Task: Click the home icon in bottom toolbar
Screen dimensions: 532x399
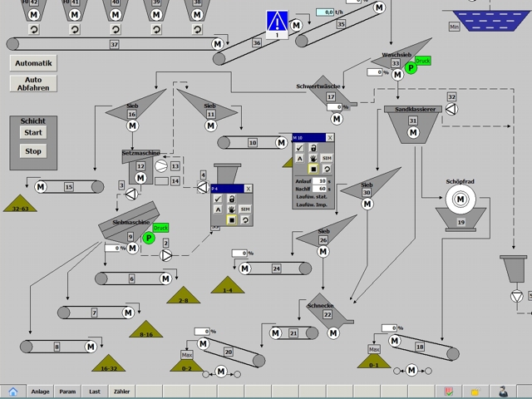Action: pyautogui.click(x=12, y=392)
